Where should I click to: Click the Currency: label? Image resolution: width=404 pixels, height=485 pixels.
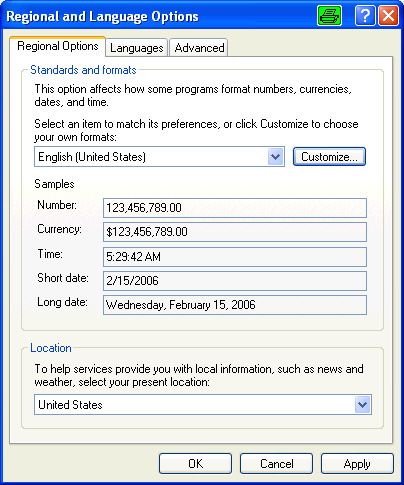point(59,229)
